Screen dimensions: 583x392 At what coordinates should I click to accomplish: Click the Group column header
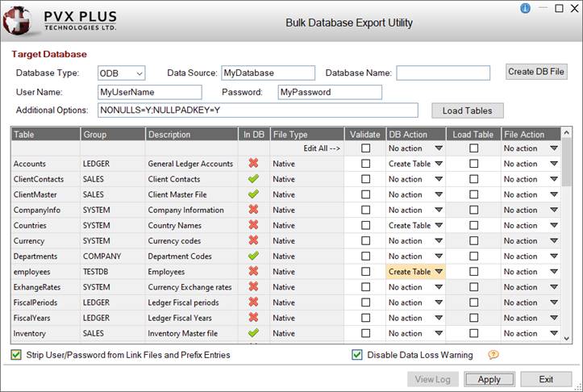pos(112,134)
